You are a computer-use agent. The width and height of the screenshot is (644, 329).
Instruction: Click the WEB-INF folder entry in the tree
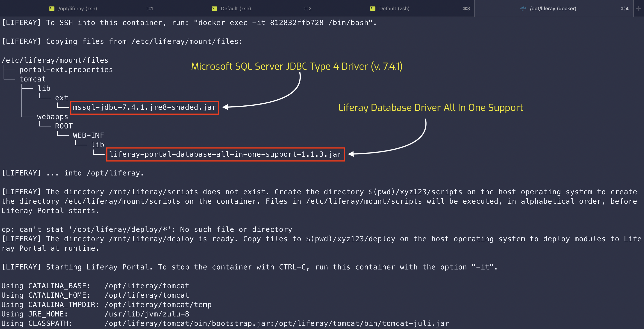(88, 135)
